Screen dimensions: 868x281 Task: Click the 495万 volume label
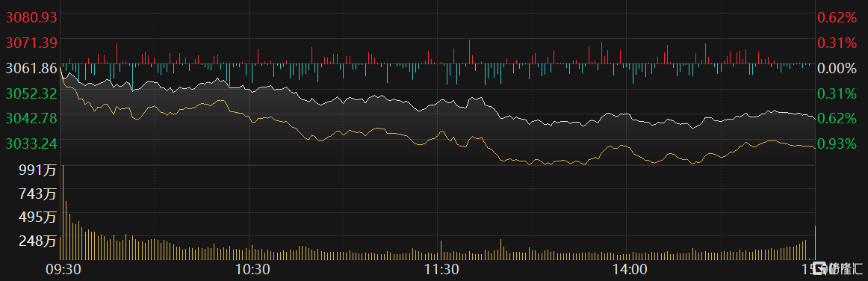tap(38, 217)
